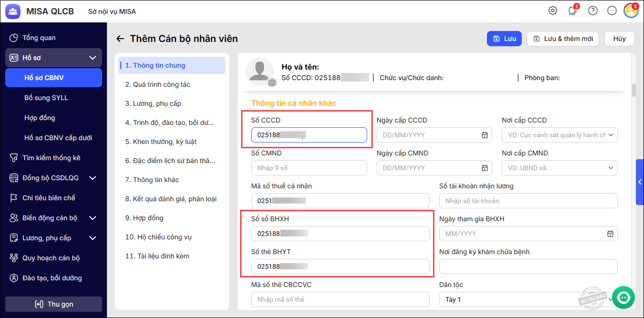
Task: Open calendar picker for Ngày tham gia BHXH
Action: pyautogui.click(x=610, y=234)
